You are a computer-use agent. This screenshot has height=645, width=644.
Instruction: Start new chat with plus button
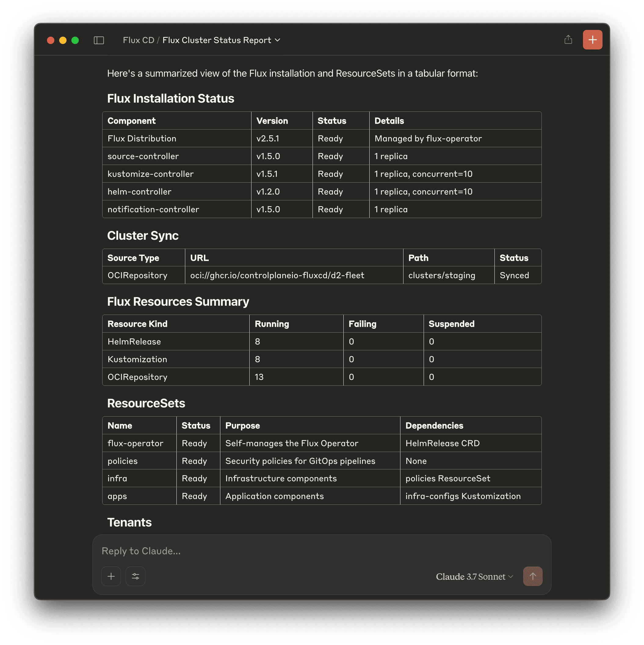(592, 40)
